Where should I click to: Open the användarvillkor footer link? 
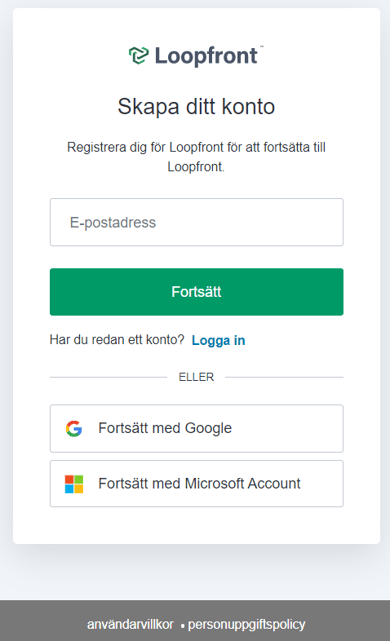pyautogui.click(x=130, y=624)
